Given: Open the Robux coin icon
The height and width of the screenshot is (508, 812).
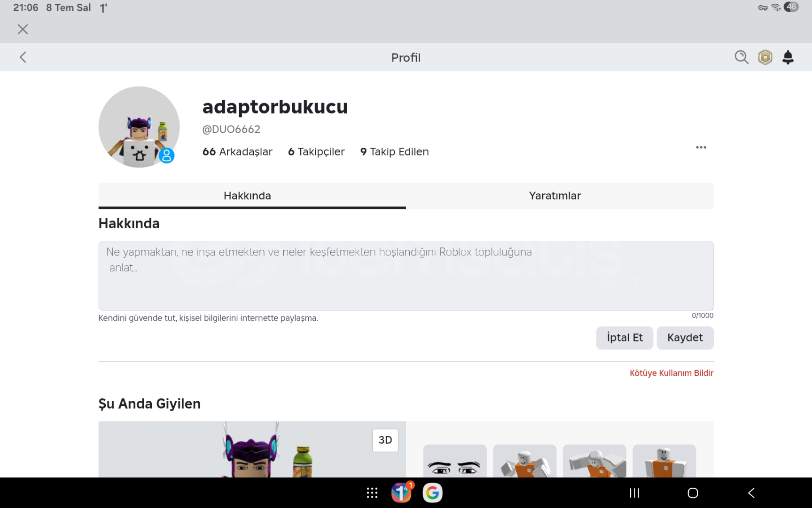Looking at the screenshot, I should coord(765,57).
